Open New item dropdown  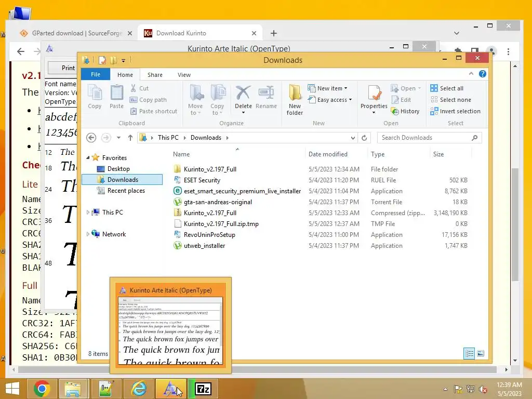coord(328,88)
